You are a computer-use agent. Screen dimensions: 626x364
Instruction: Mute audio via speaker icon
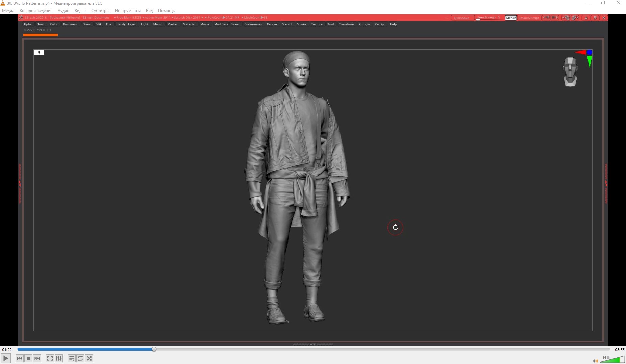(x=595, y=361)
